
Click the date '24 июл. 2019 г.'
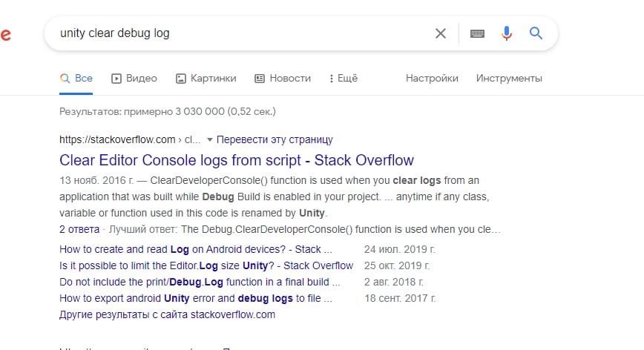tap(399, 249)
